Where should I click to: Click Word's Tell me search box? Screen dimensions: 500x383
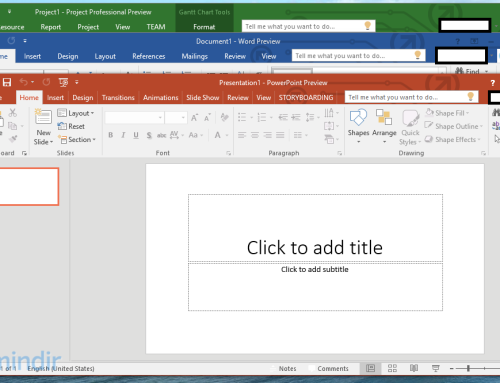click(x=358, y=55)
